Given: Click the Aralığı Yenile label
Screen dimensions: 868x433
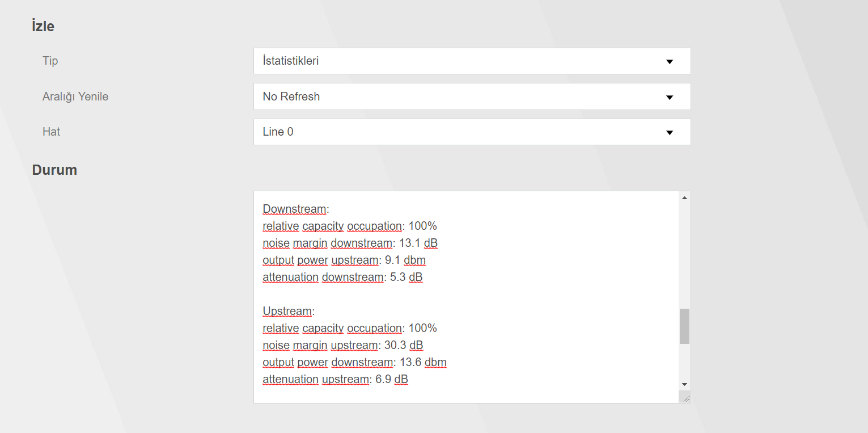Looking at the screenshot, I should (75, 96).
